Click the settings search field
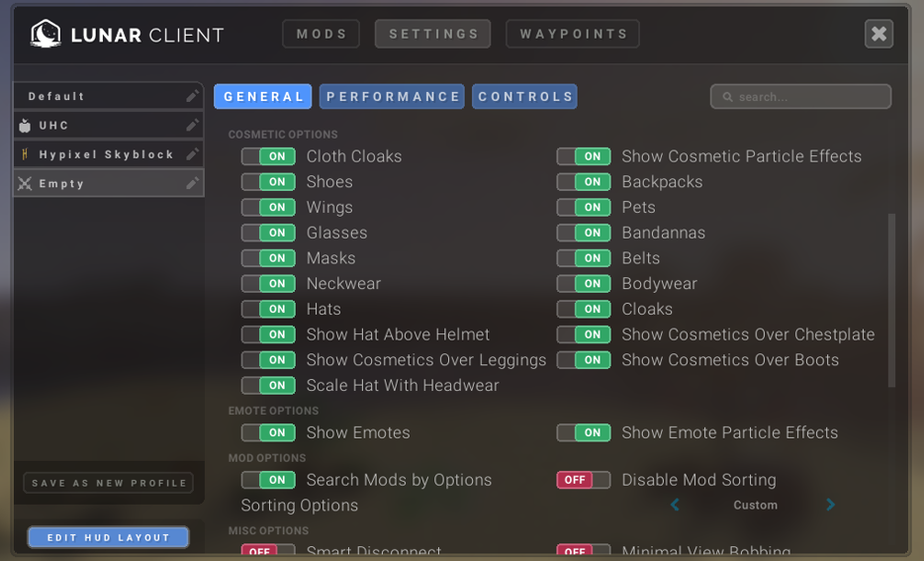 point(801,97)
